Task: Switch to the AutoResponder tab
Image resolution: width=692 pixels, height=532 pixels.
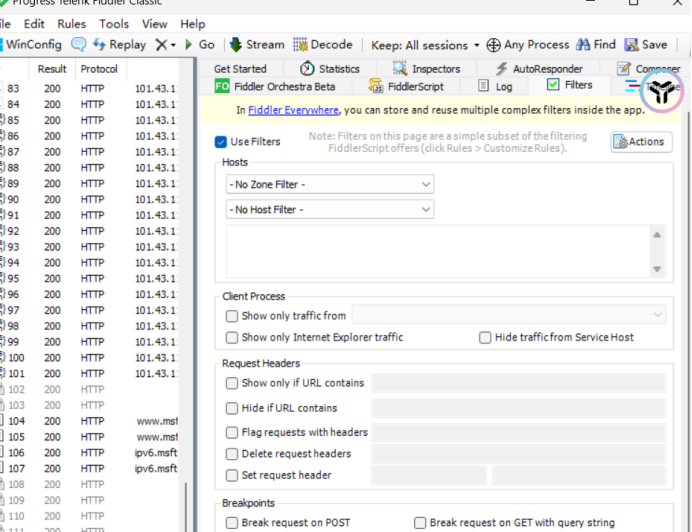Action: (539, 69)
